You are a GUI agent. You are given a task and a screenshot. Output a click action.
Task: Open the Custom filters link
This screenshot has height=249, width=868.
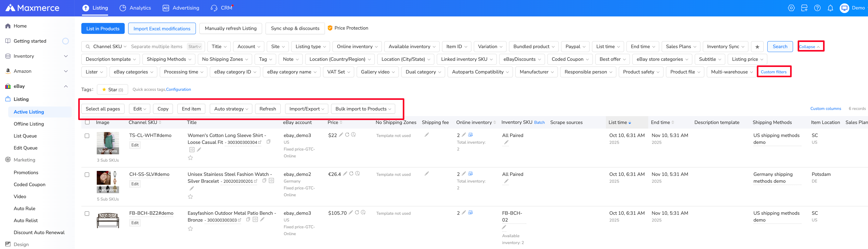coord(774,72)
